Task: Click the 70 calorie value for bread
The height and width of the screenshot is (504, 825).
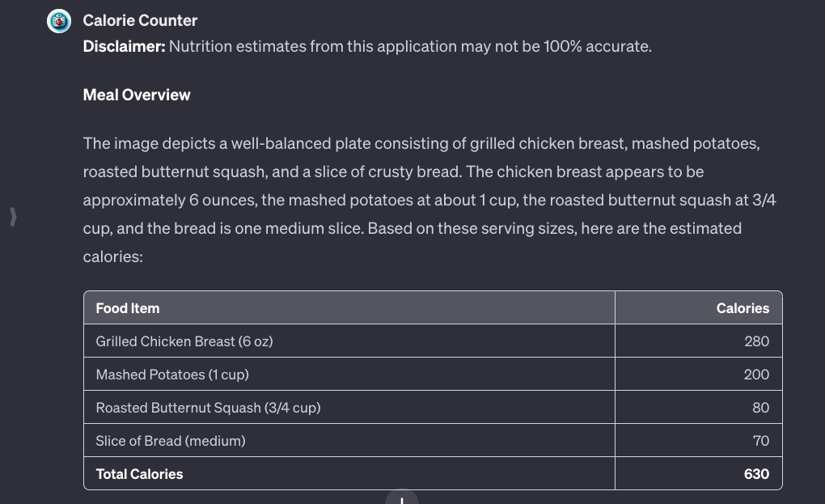Action: coord(761,441)
